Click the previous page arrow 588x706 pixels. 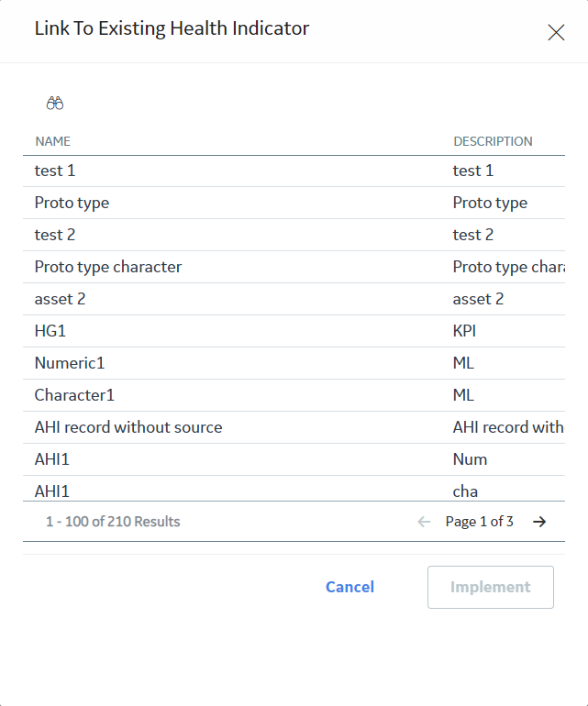[x=424, y=522]
